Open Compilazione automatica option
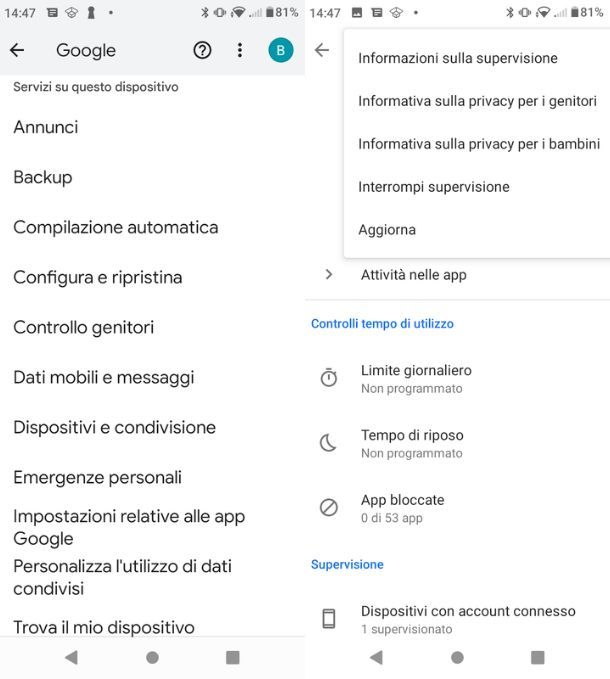 coord(116,227)
